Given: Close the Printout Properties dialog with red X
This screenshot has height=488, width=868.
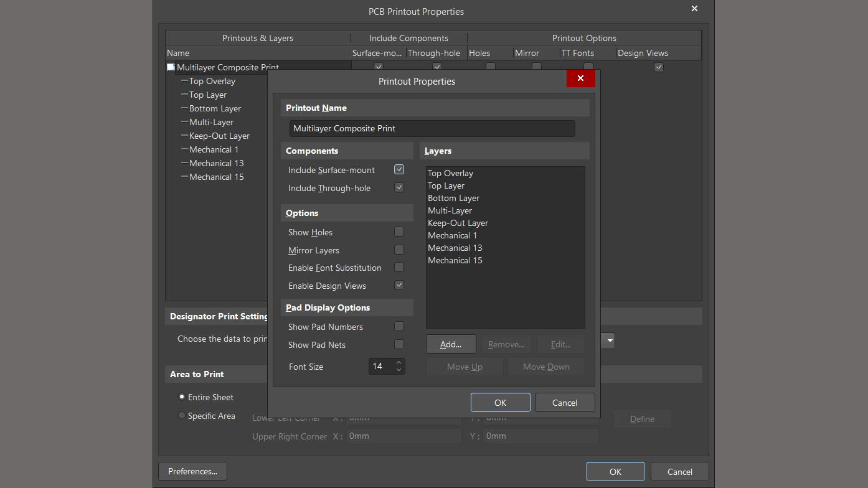Looking at the screenshot, I should coord(580,78).
